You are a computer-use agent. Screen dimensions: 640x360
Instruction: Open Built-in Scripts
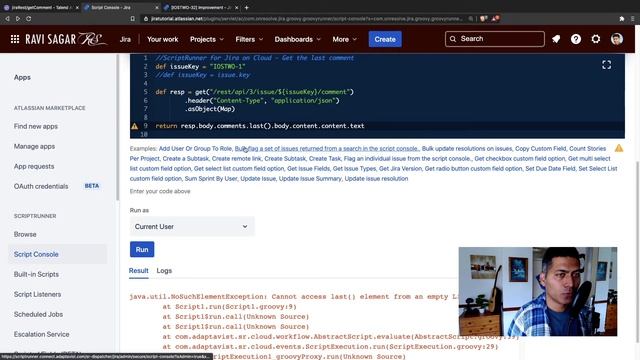click(x=36, y=274)
